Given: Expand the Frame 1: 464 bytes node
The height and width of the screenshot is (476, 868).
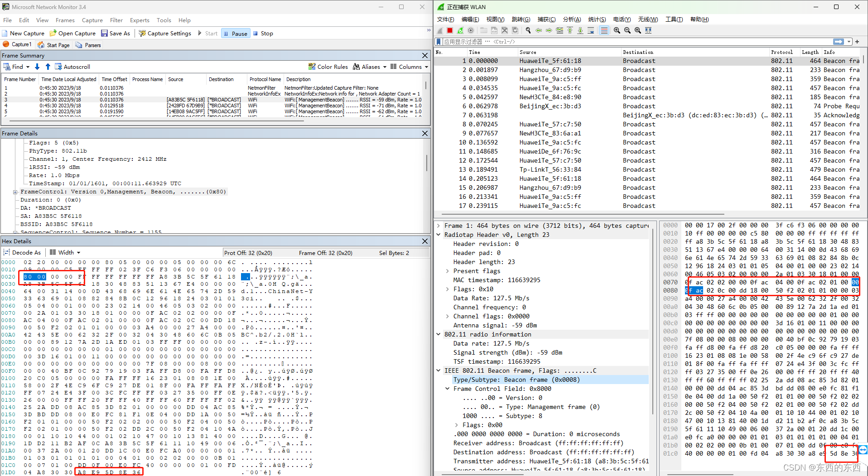Looking at the screenshot, I should pyautogui.click(x=439, y=226).
